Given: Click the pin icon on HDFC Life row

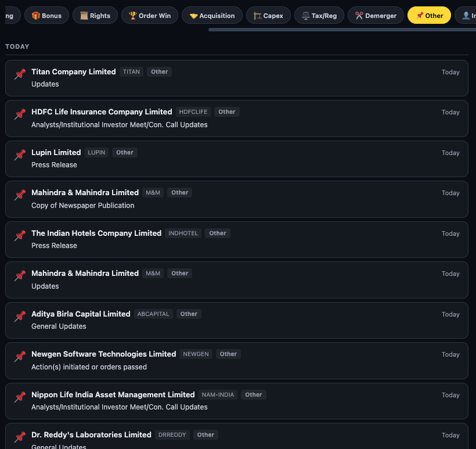Looking at the screenshot, I should point(19,114).
